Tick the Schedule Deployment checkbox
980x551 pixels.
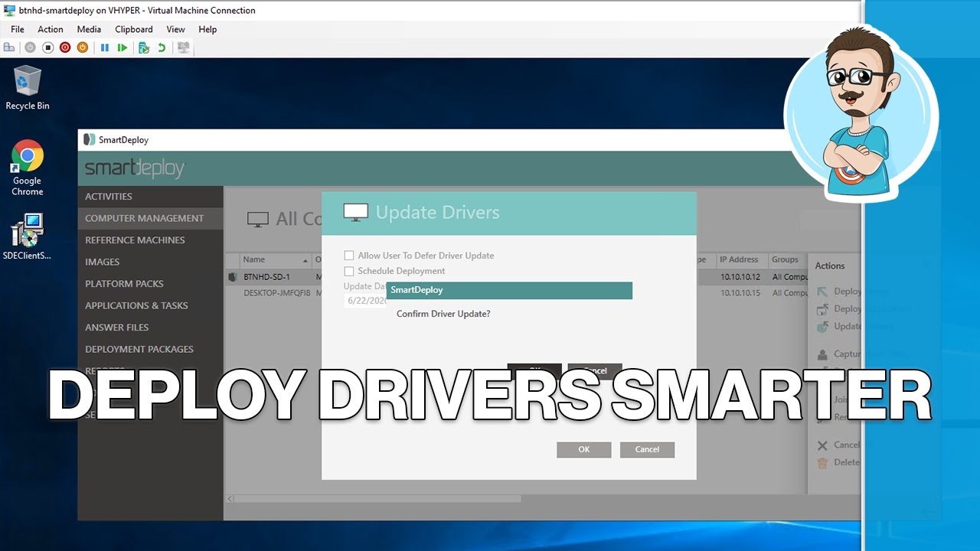349,271
